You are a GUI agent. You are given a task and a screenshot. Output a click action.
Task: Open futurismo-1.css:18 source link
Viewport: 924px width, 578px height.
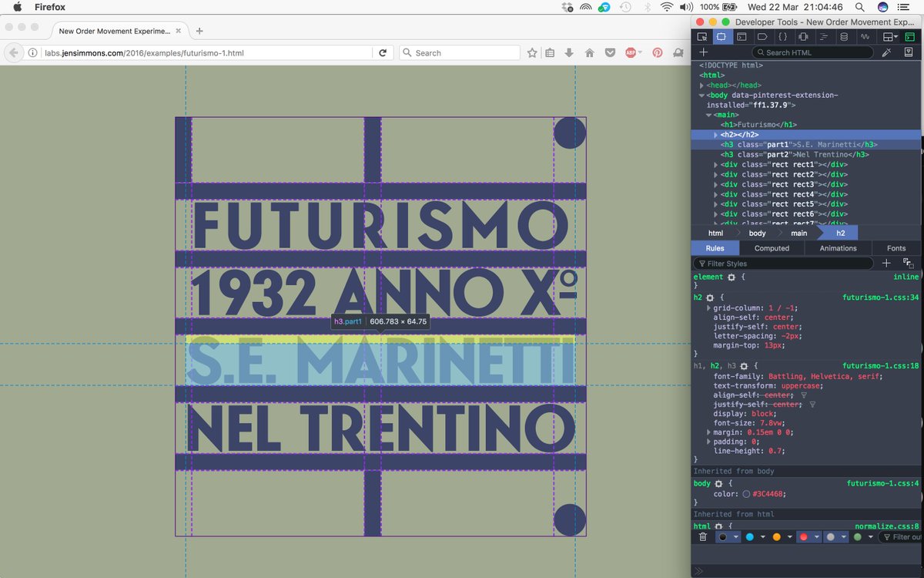click(881, 366)
